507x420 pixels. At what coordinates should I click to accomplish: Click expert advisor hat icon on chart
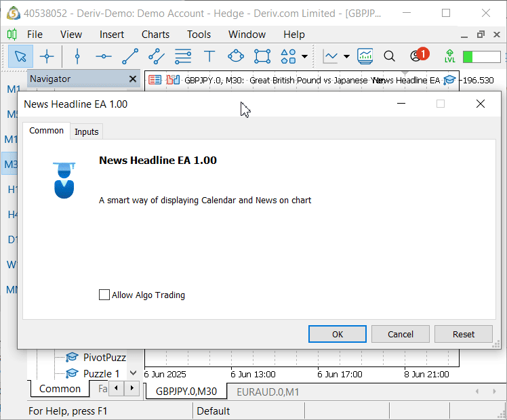(449, 80)
